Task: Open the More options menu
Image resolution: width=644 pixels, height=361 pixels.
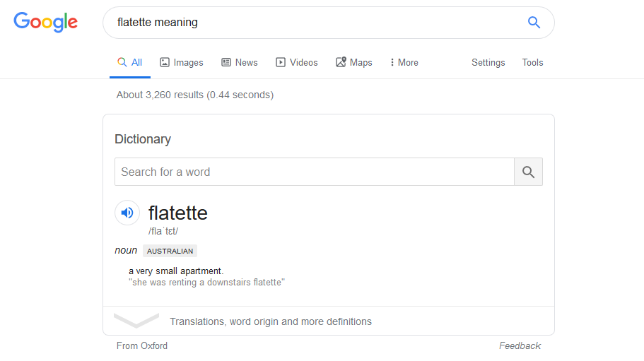Action: 404,62
